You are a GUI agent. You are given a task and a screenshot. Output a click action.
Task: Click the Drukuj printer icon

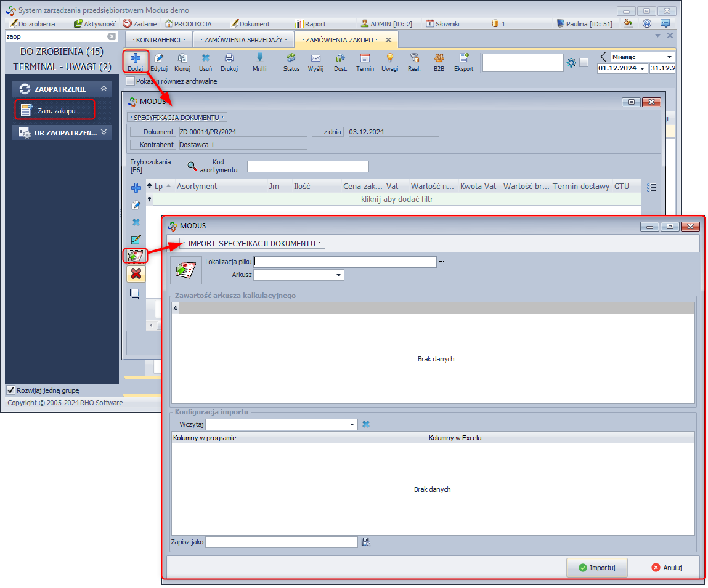(x=229, y=59)
